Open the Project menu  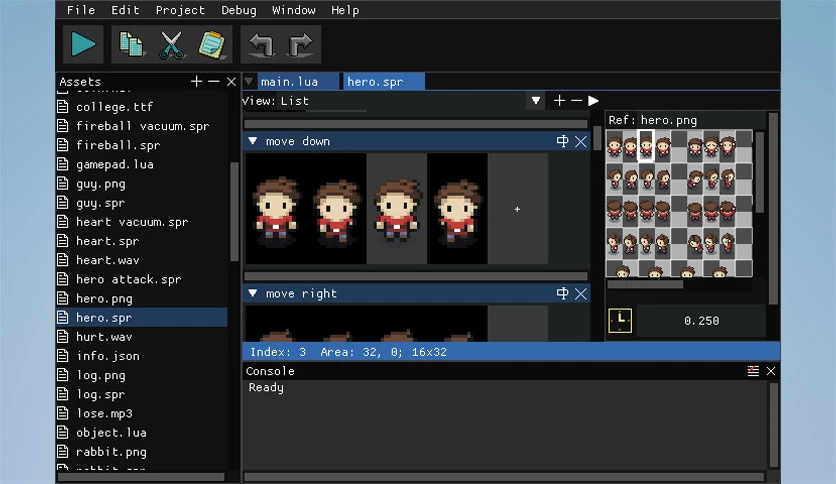tap(180, 10)
